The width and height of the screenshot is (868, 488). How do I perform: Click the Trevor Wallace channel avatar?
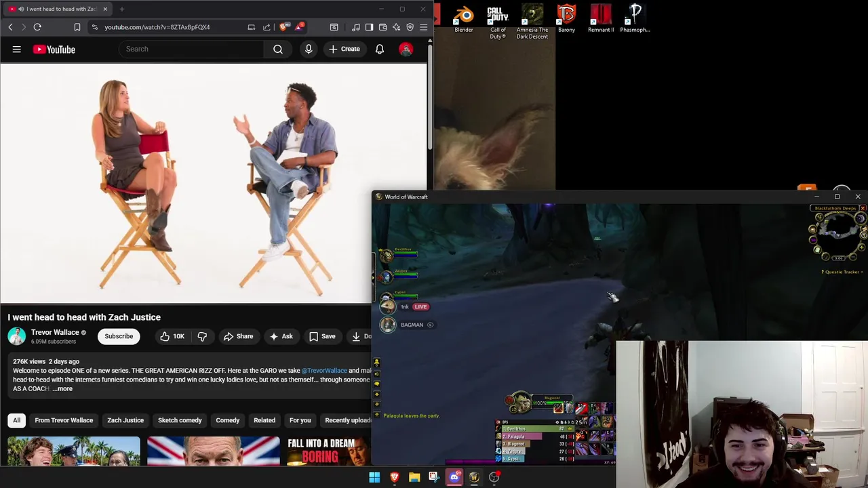(x=17, y=336)
